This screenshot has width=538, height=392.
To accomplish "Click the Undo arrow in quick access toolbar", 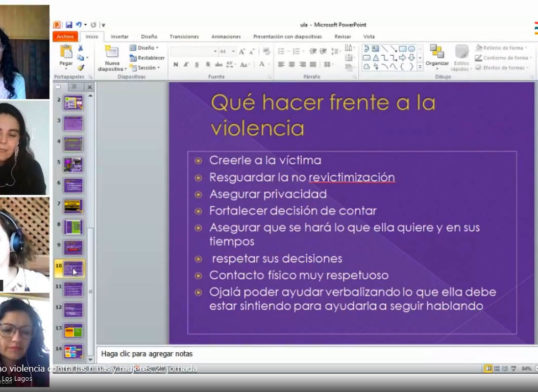I will point(79,25).
